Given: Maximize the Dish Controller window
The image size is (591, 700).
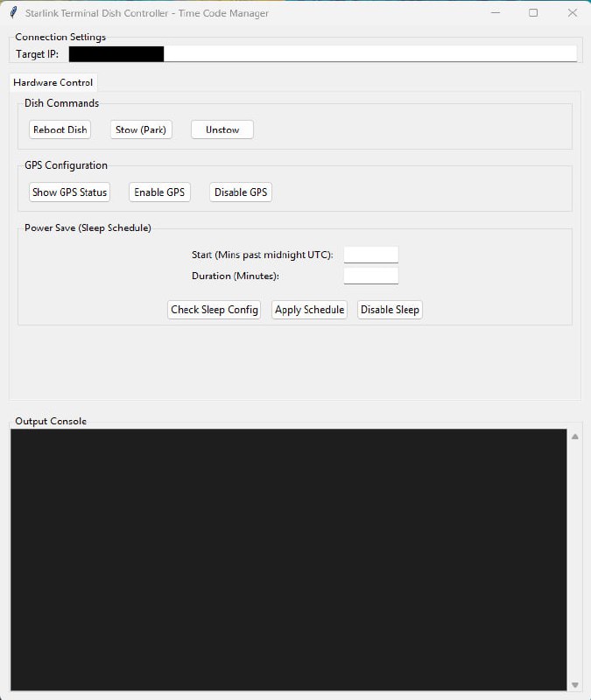Looking at the screenshot, I should (533, 13).
